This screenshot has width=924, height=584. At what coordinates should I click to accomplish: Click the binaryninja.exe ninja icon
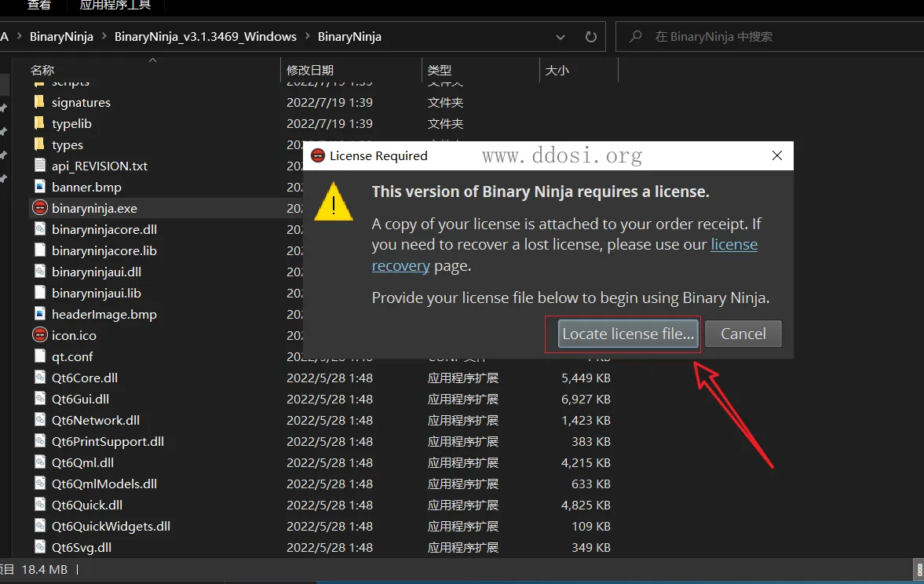[39, 208]
